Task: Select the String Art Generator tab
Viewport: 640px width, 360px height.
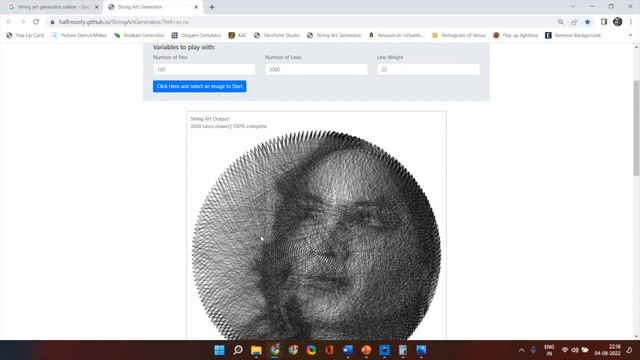Action: tap(153, 7)
